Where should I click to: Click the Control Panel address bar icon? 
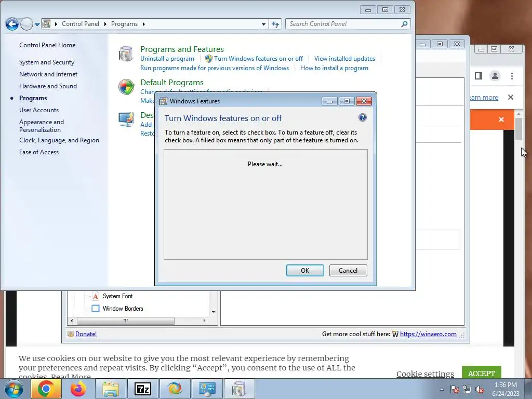47,24
